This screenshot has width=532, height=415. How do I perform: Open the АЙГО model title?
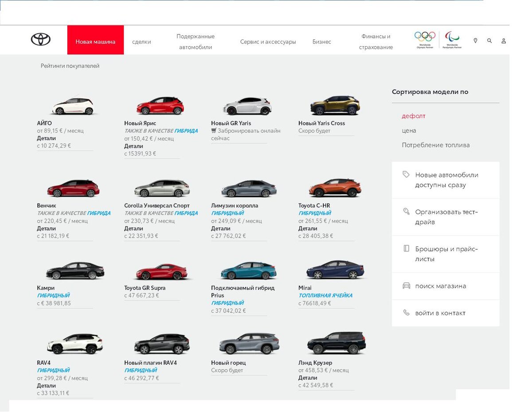[44, 123]
